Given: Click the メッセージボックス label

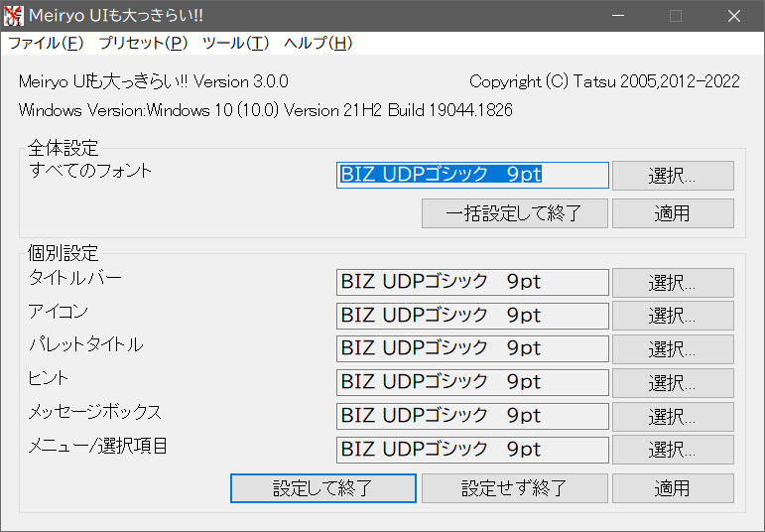Looking at the screenshot, I should [x=94, y=412].
